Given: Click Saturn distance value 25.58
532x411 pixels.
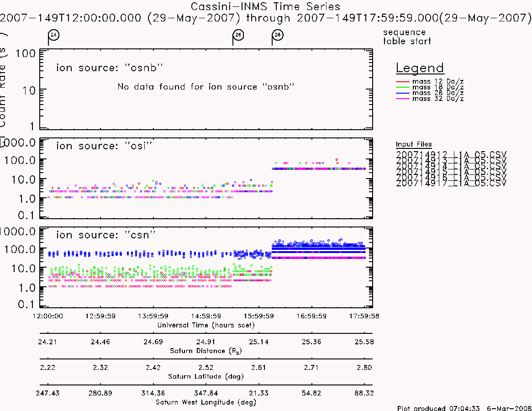Looking at the screenshot, I should pos(364,342).
